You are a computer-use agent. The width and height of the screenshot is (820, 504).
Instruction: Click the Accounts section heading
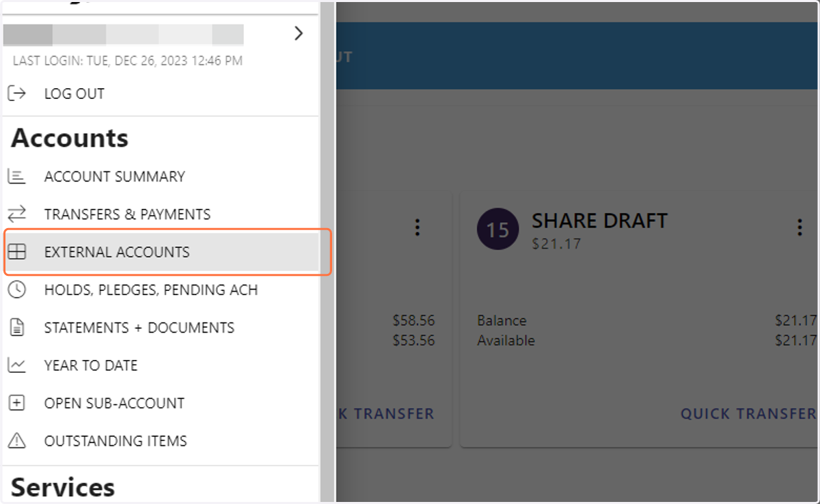tap(70, 138)
